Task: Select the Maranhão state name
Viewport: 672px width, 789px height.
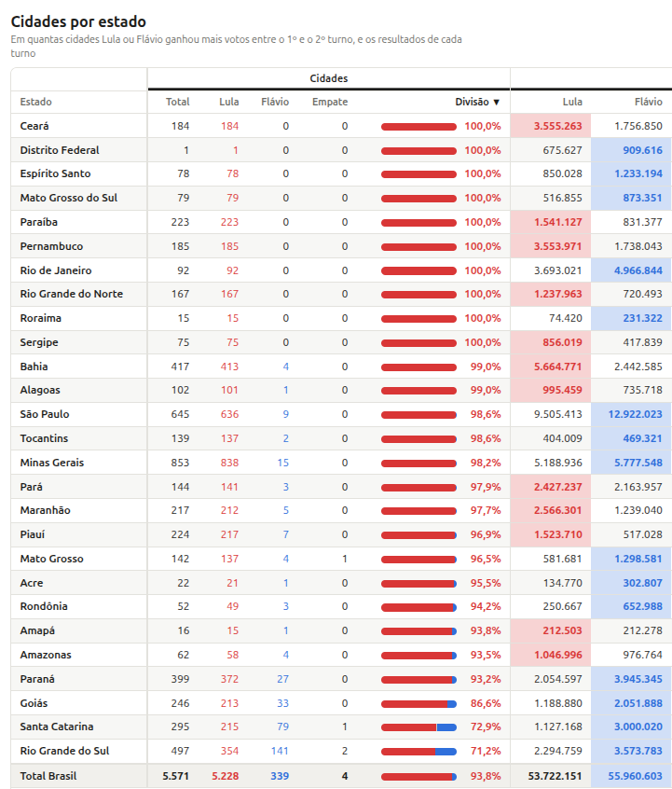Action: pyautogui.click(x=46, y=510)
